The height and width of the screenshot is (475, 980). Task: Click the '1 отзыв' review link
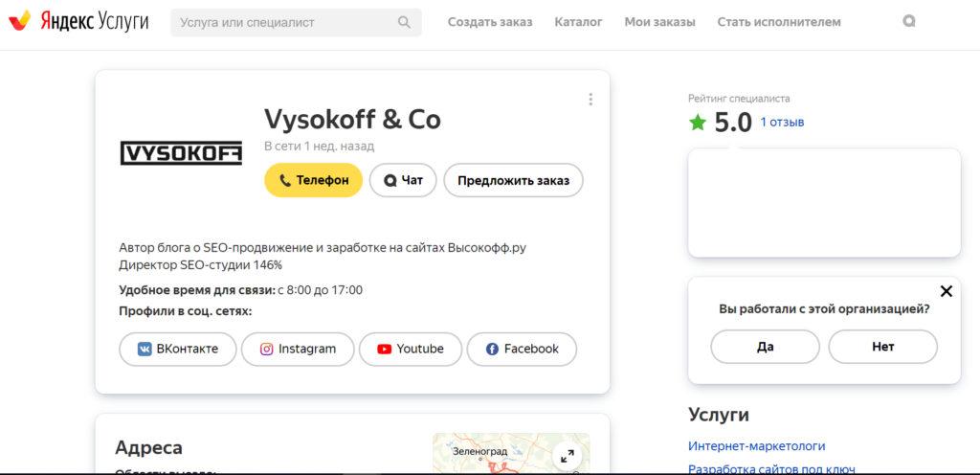782,123
